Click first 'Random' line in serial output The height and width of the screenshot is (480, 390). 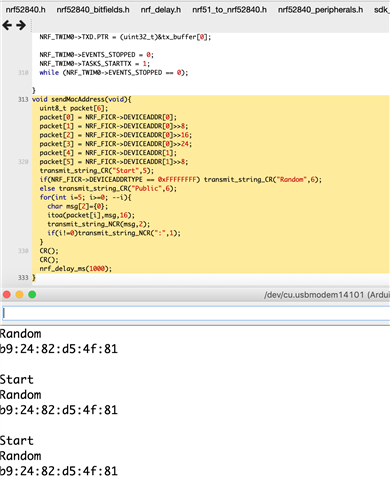21,334
